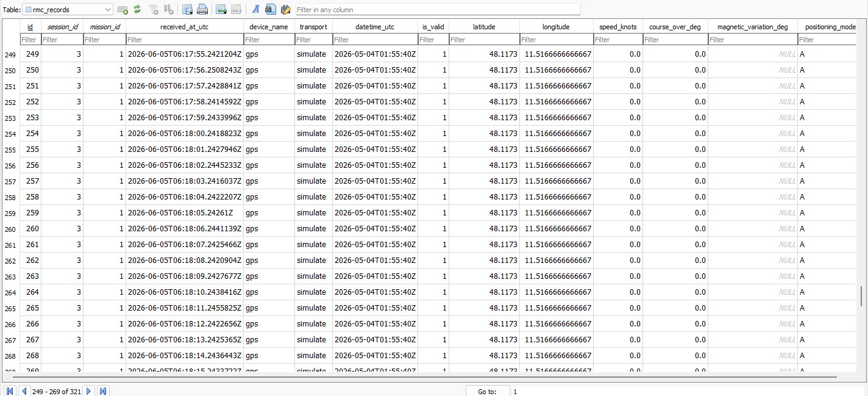The height and width of the screenshot is (396, 868).
Task: Select row header 256
Action: [x=10, y=165]
